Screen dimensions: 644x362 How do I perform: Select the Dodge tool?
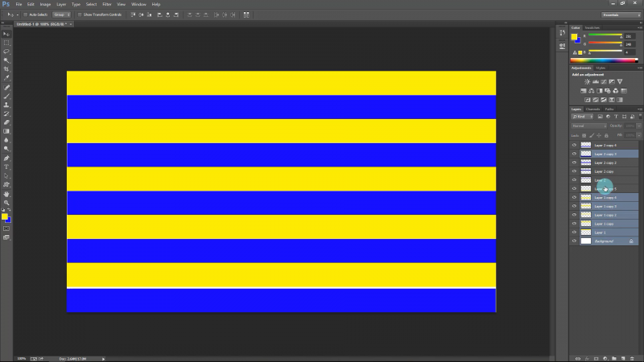(x=6, y=149)
